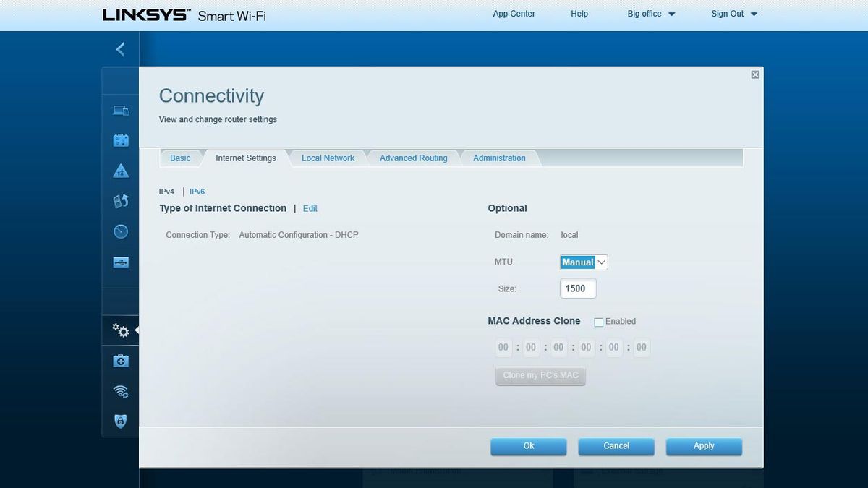This screenshot has height=488, width=868.
Task: Open the Security shield icon
Action: pyautogui.click(x=120, y=421)
